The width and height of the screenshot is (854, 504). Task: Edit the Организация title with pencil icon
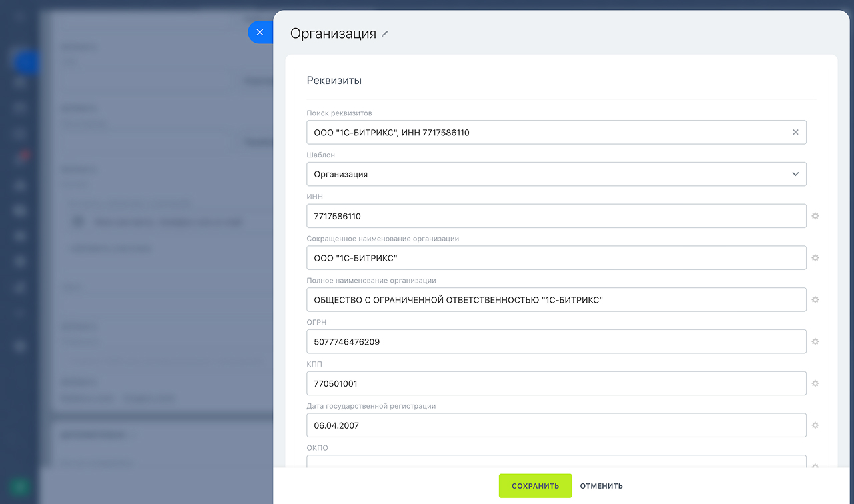click(385, 34)
